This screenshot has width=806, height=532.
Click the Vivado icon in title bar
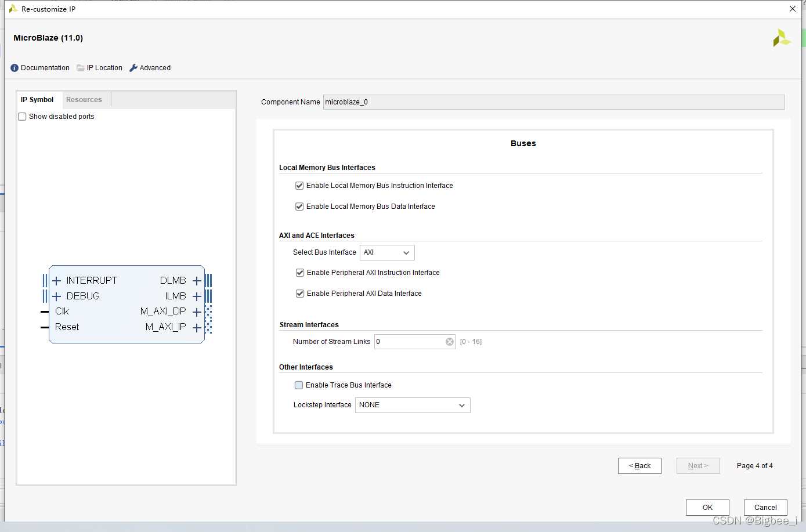(x=13, y=9)
